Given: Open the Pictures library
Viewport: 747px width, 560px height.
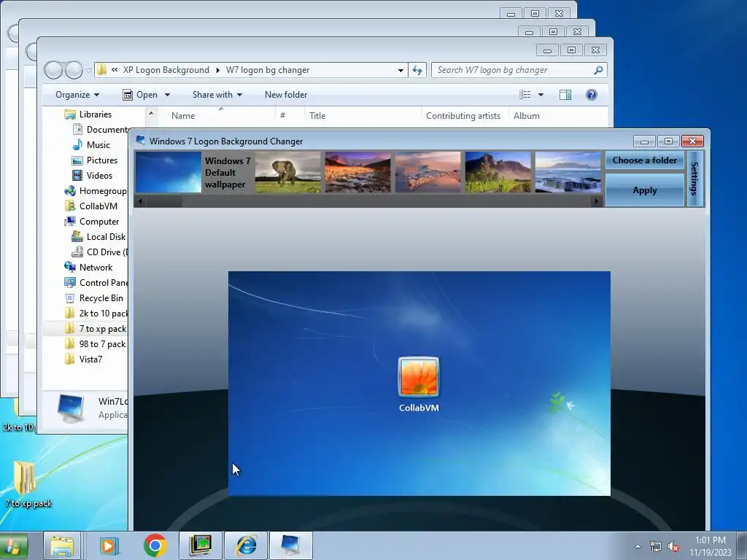Looking at the screenshot, I should (x=102, y=160).
